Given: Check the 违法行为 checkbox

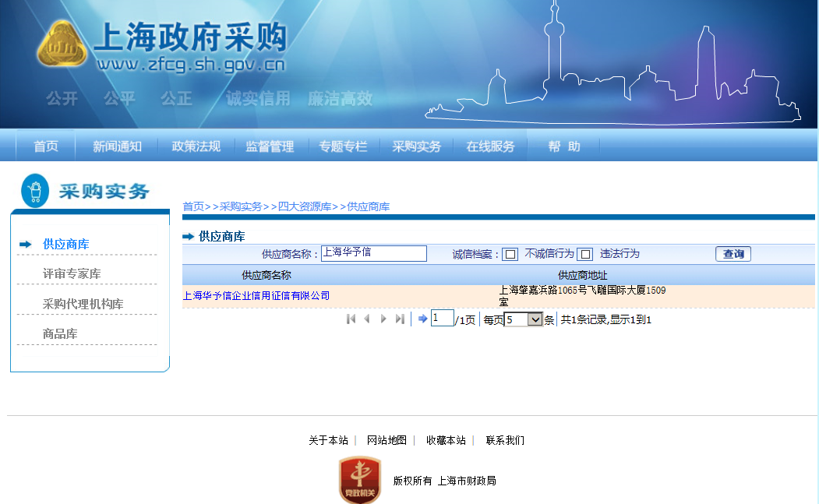Looking at the screenshot, I should pyautogui.click(x=584, y=255).
